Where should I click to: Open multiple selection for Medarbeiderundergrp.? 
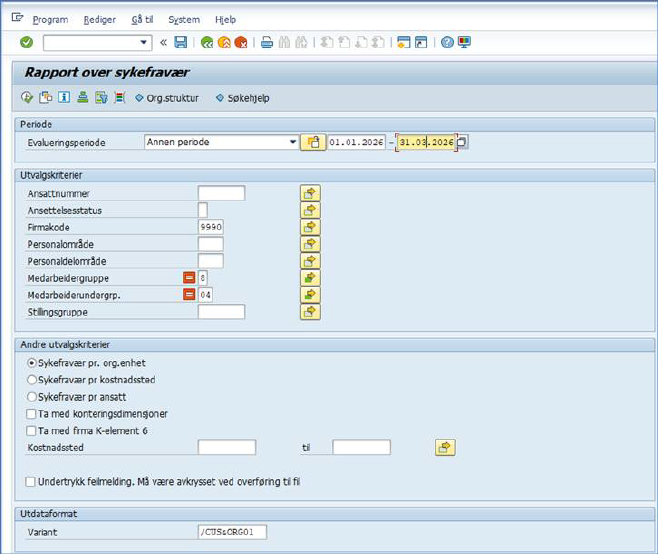[310, 295]
